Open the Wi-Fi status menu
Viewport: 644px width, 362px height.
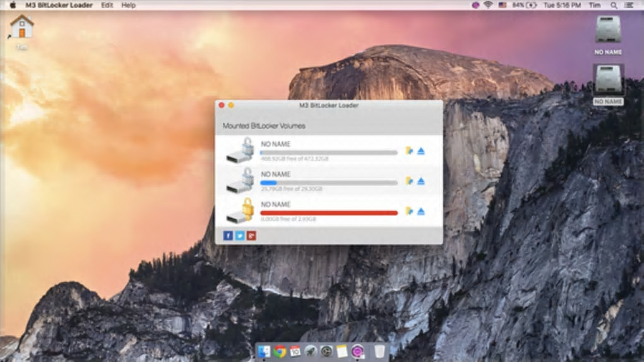(488, 5)
